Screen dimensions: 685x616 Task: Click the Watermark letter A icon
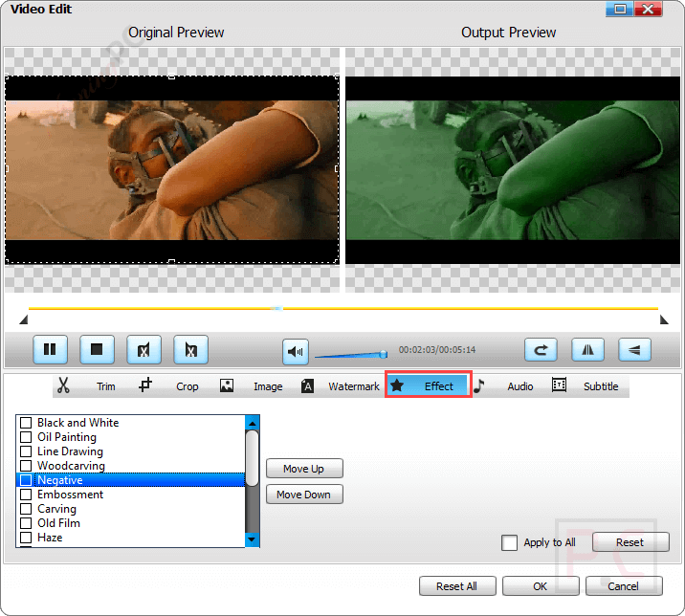307,385
